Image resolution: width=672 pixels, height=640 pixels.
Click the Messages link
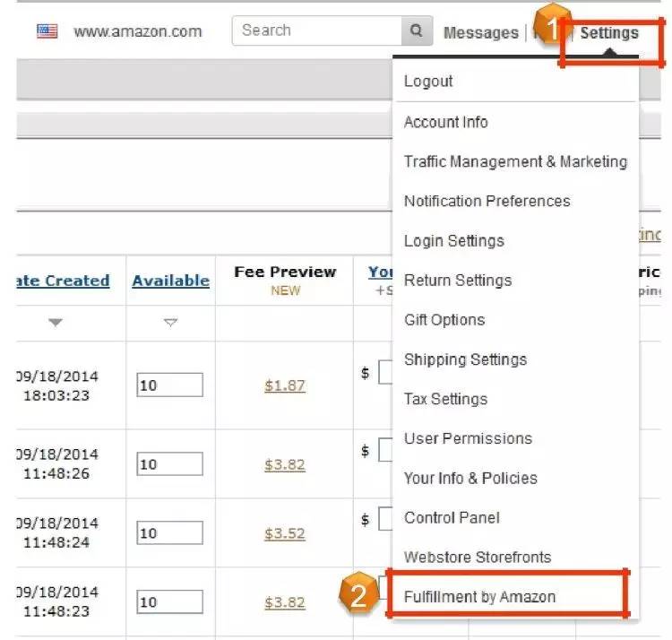point(480,33)
